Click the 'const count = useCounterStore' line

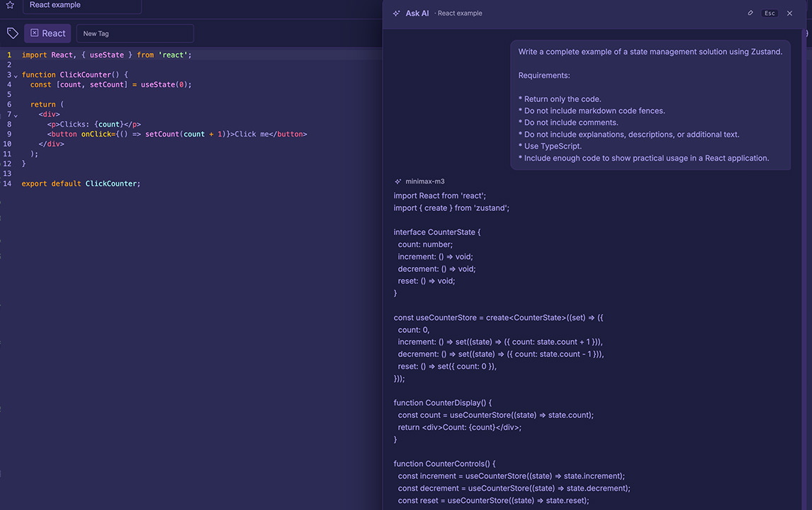495,415
